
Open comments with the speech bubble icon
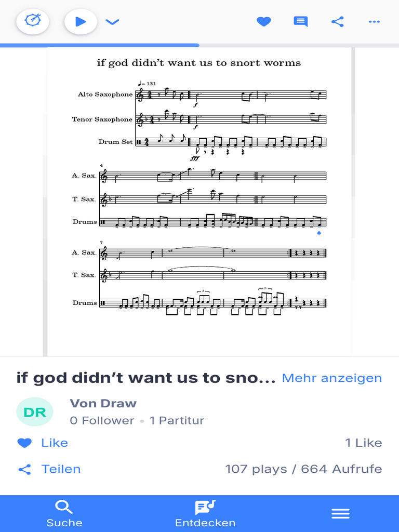(300, 22)
